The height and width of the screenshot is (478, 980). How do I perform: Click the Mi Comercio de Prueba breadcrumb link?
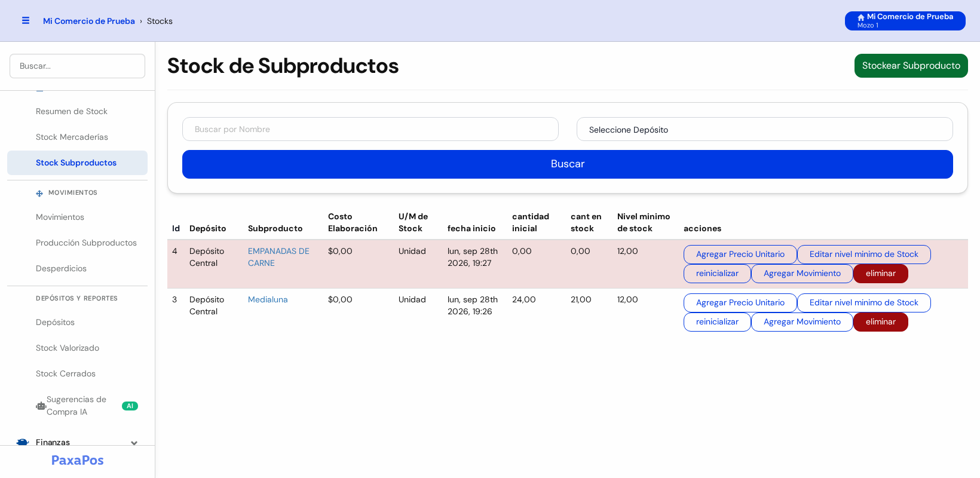click(89, 21)
